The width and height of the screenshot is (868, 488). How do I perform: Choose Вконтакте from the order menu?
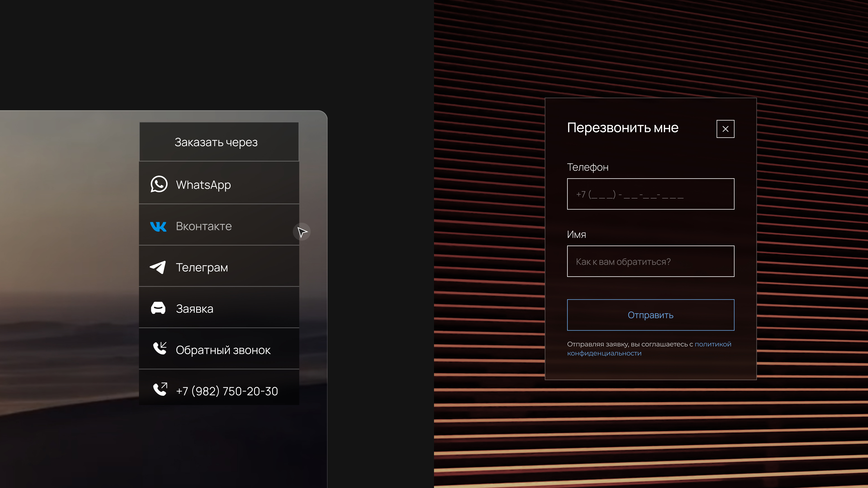click(x=203, y=226)
